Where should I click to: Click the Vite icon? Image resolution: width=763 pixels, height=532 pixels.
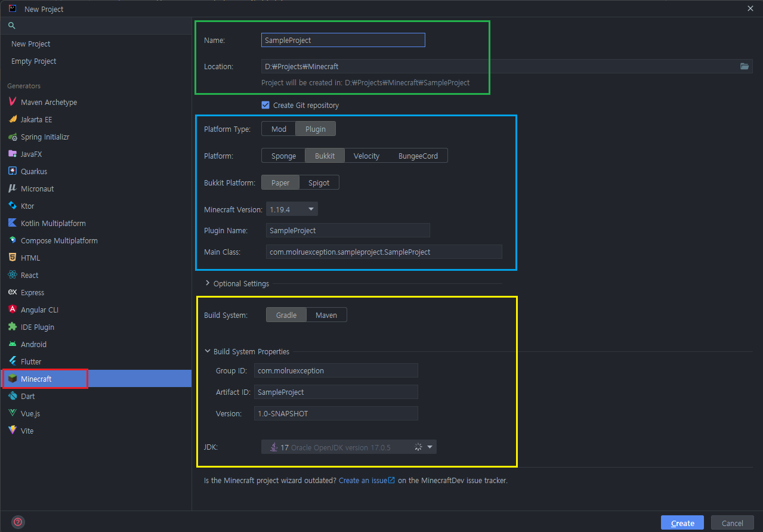13,431
